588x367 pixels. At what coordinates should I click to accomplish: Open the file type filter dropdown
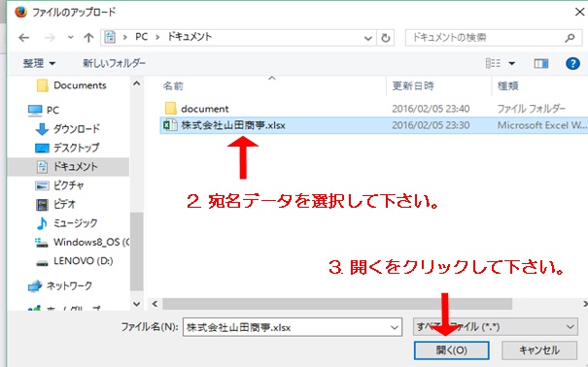click(x=495, y=327)
